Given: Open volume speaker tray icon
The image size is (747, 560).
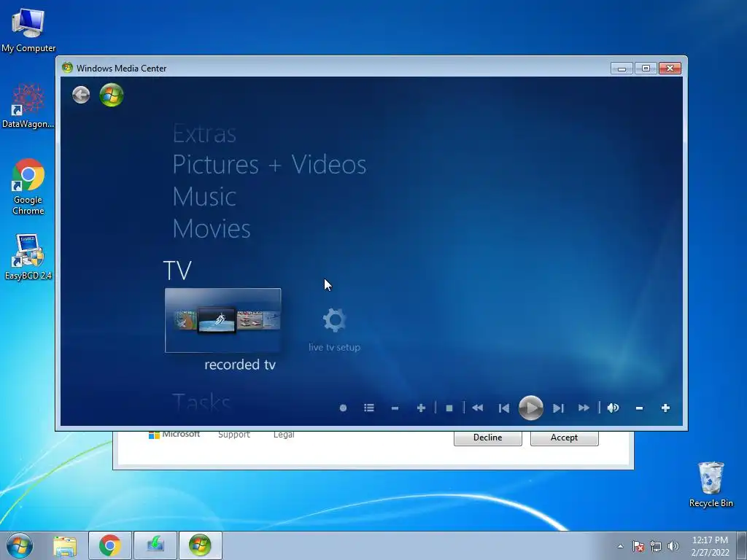Looking at the screenshot, I should [673, 546].
